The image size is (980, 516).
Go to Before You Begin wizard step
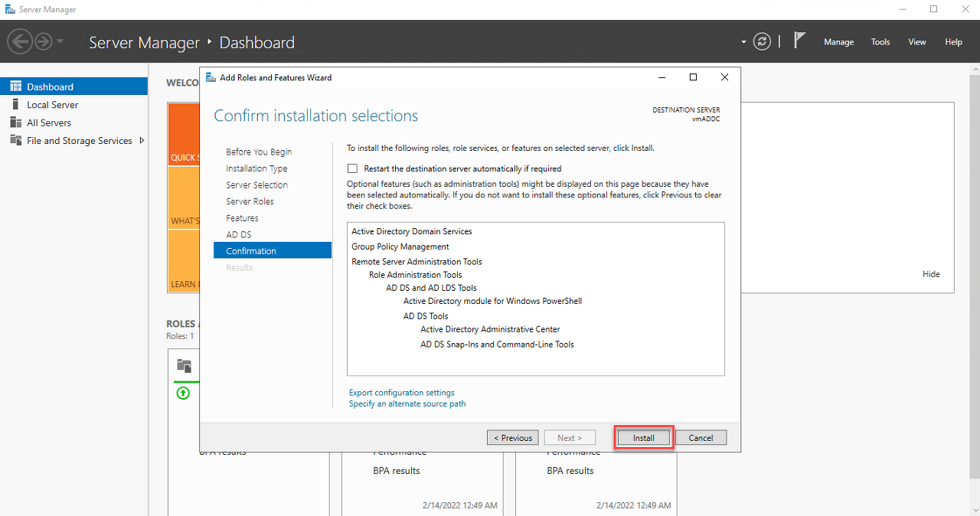coord(259,152)
